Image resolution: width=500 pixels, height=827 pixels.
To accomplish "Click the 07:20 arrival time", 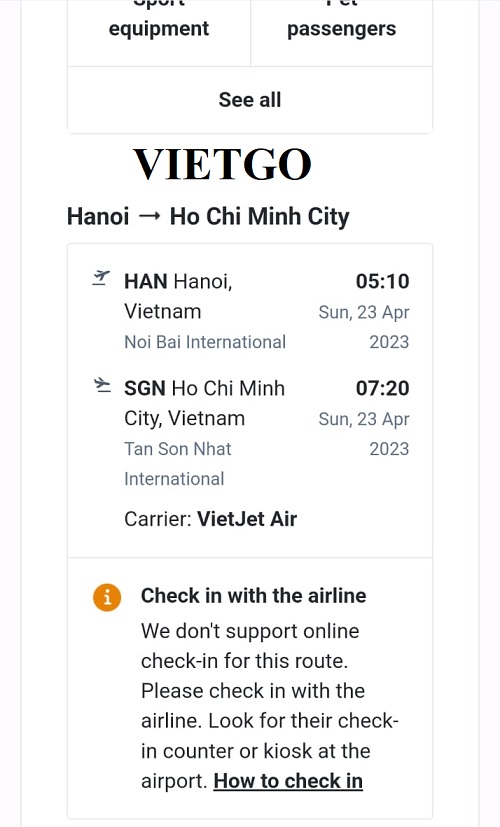I will pos(382,388).
